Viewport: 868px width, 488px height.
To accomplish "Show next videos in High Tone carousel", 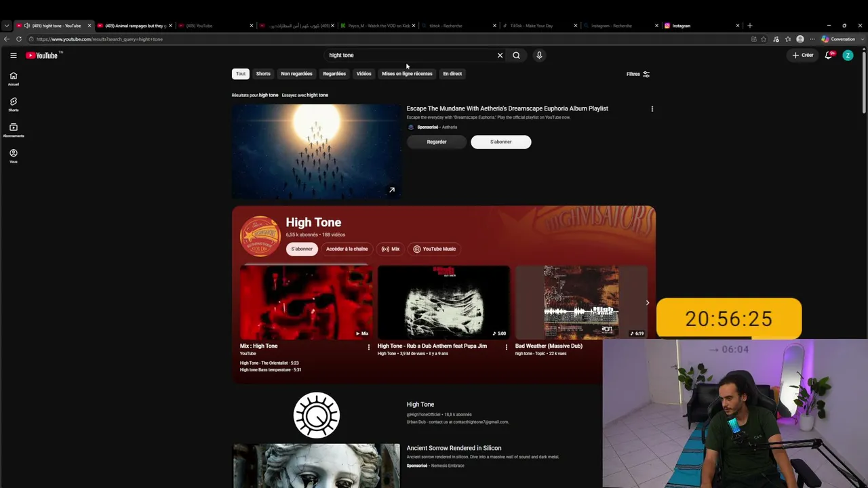I will coord(648,303).
